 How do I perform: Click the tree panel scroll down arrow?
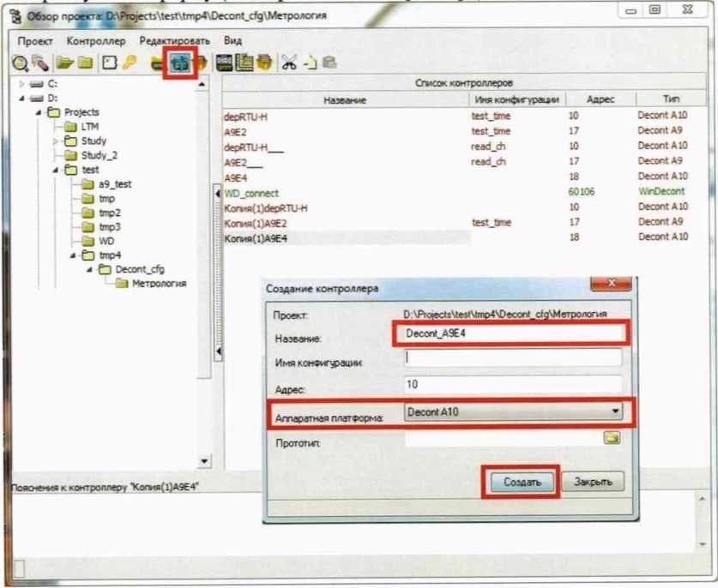click(x=204, y=461)
